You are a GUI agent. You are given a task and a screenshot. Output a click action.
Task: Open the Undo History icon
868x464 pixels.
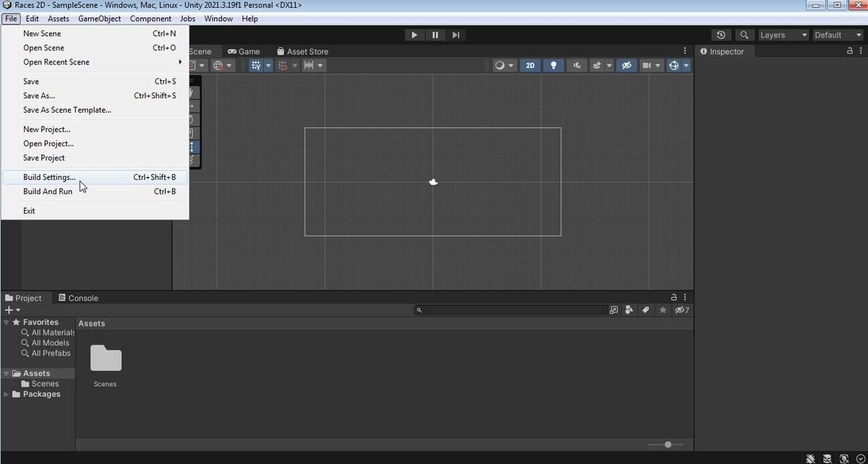(x=721, y=35)
